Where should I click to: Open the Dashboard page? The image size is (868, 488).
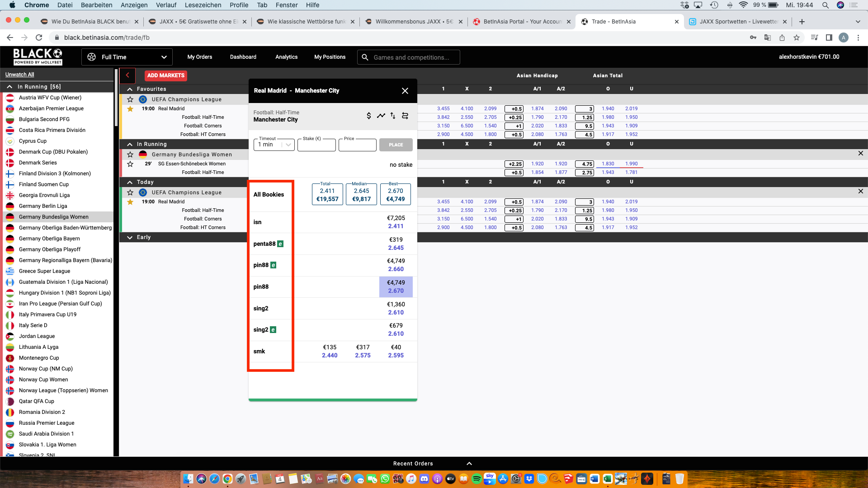[243, 57]
